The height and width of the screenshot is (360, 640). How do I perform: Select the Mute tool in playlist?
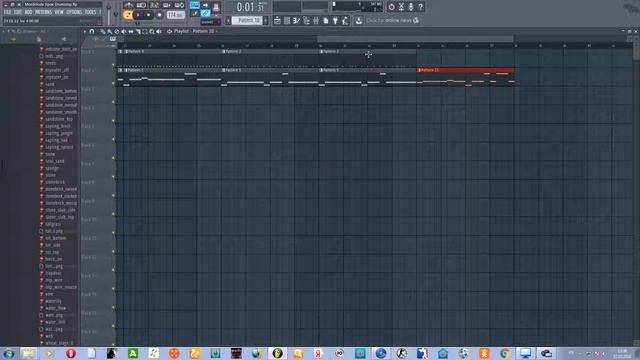(x=124, y=31)
